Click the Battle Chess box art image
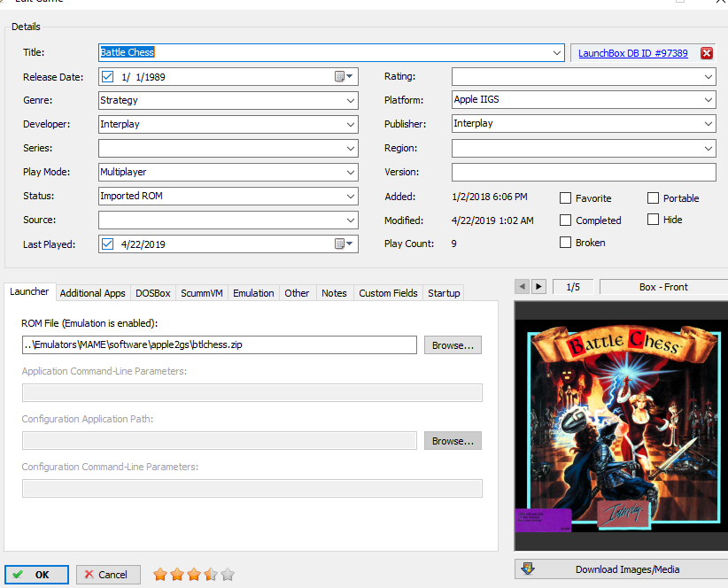The height and width of the screenshot is (588, 728). click(623, 426)
